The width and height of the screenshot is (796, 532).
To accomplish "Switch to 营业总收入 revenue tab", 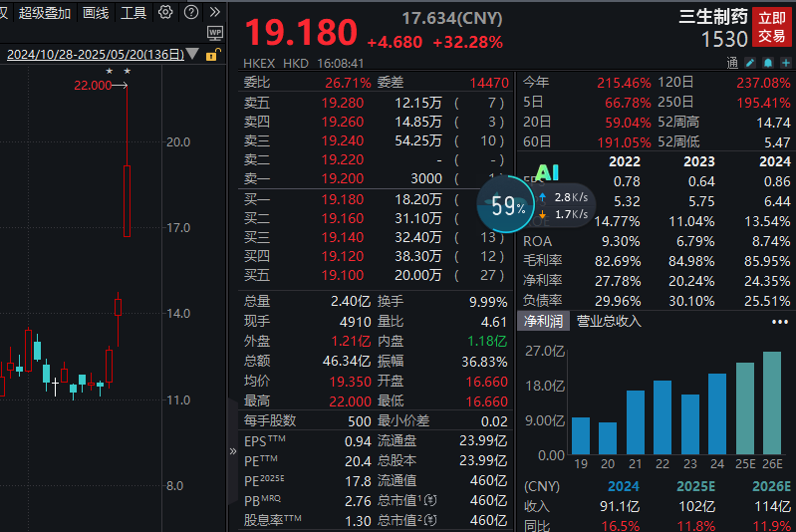I will [609, 321].
